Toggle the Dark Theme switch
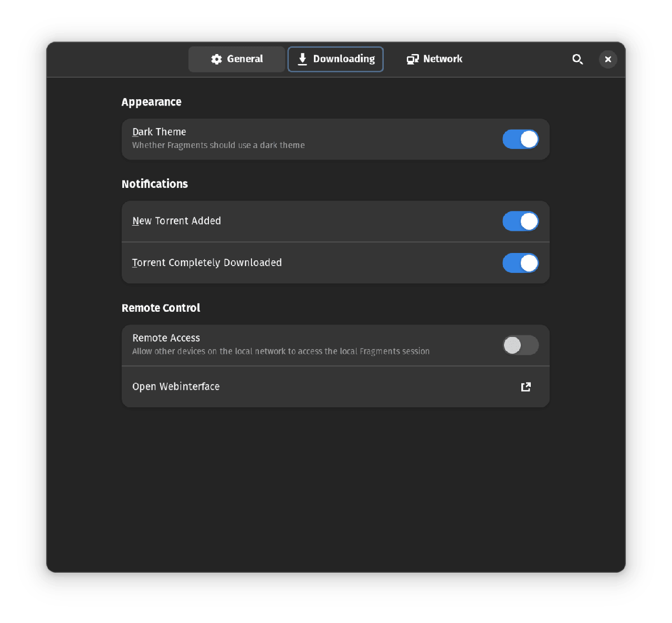 (x=520, y=139)
